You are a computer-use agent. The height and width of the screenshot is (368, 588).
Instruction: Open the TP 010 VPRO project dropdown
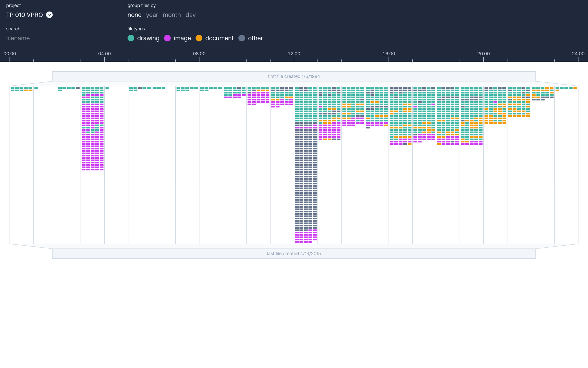click(24, 15)
